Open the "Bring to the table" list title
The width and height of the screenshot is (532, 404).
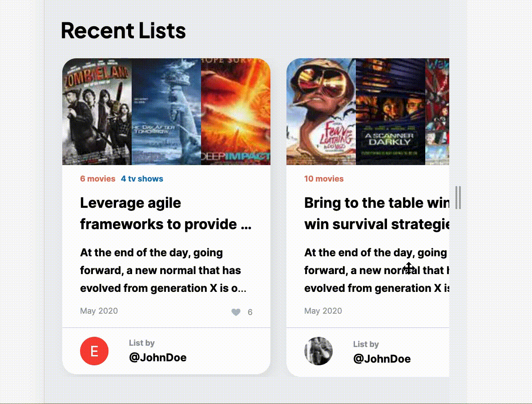click(376, 214)
